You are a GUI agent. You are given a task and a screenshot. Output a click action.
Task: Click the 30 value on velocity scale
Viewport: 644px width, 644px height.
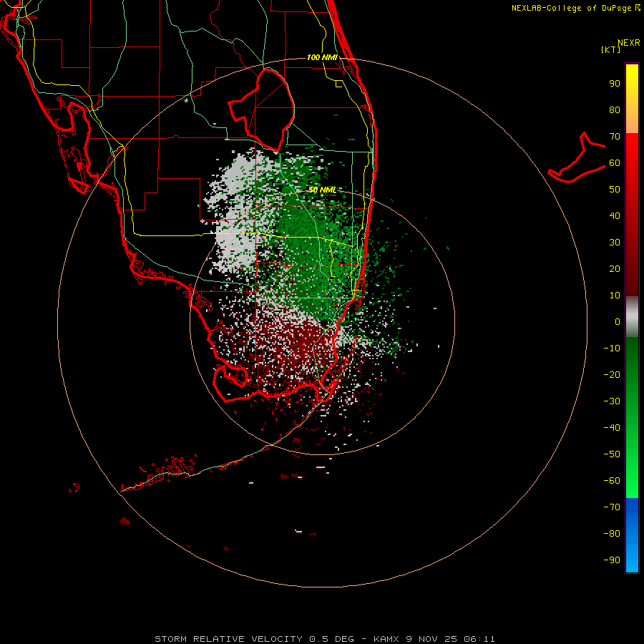[x=615, y=243]
